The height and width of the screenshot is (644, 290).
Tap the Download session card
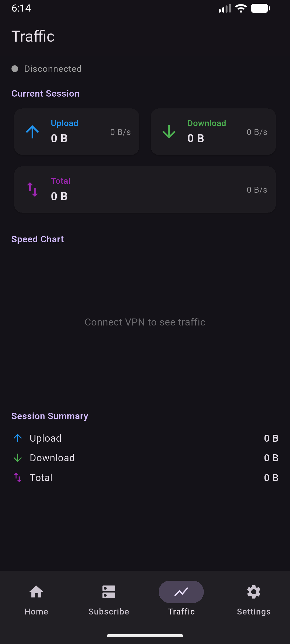tap(213, 132)
